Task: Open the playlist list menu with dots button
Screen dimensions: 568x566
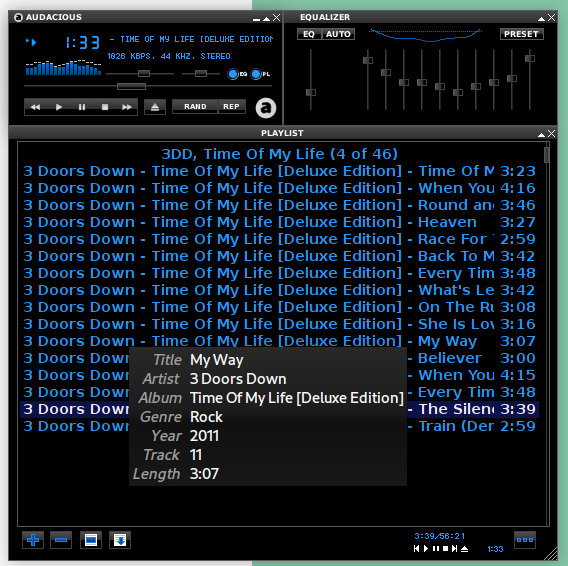Action: 525,540
